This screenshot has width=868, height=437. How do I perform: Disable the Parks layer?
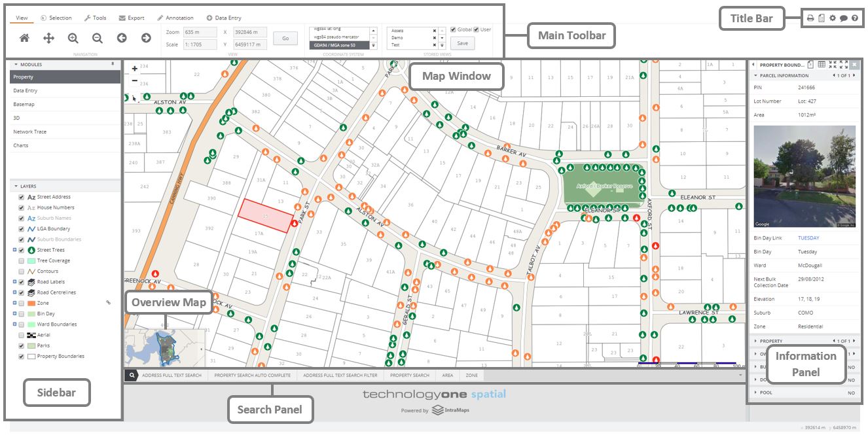coord(22,345)
